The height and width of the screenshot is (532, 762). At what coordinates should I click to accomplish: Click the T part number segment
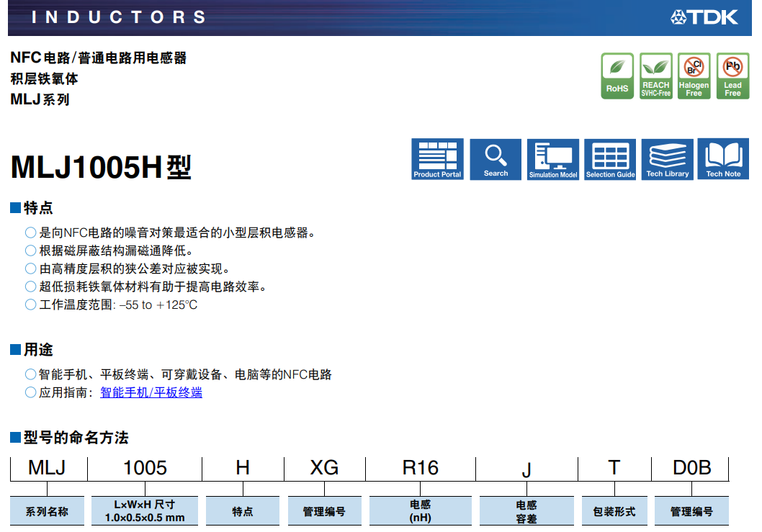(614, 468)
